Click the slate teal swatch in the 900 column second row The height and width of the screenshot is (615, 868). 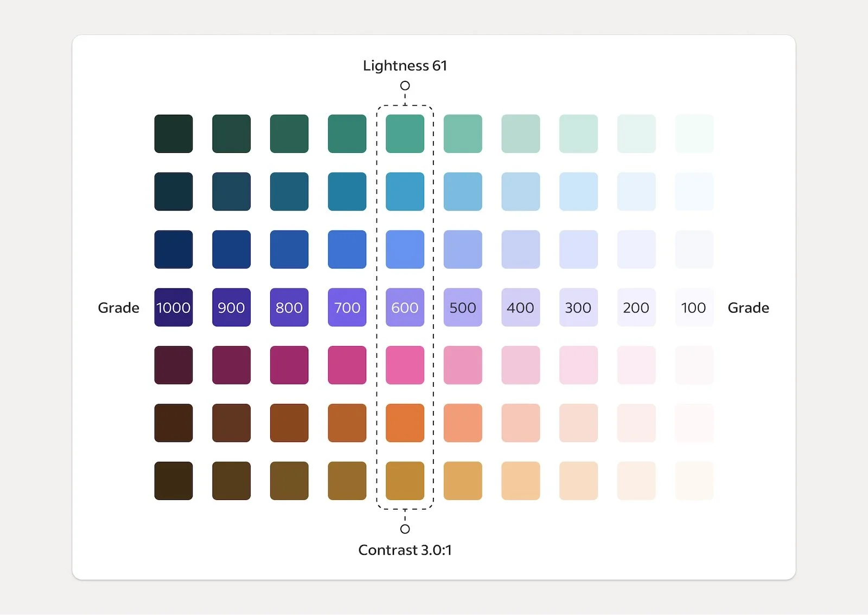pos(232,191)
